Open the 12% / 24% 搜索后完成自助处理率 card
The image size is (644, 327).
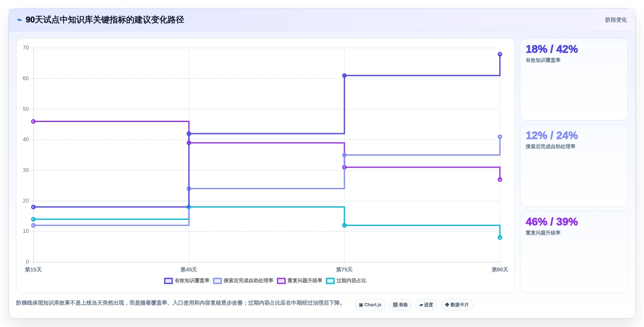click(x=574, y=166)
